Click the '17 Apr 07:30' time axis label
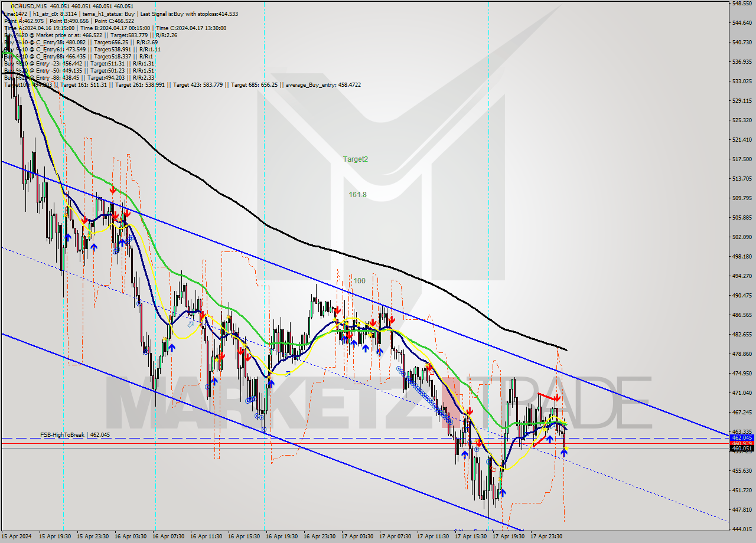This screenshot has width=756, height=543. (396, 537)
